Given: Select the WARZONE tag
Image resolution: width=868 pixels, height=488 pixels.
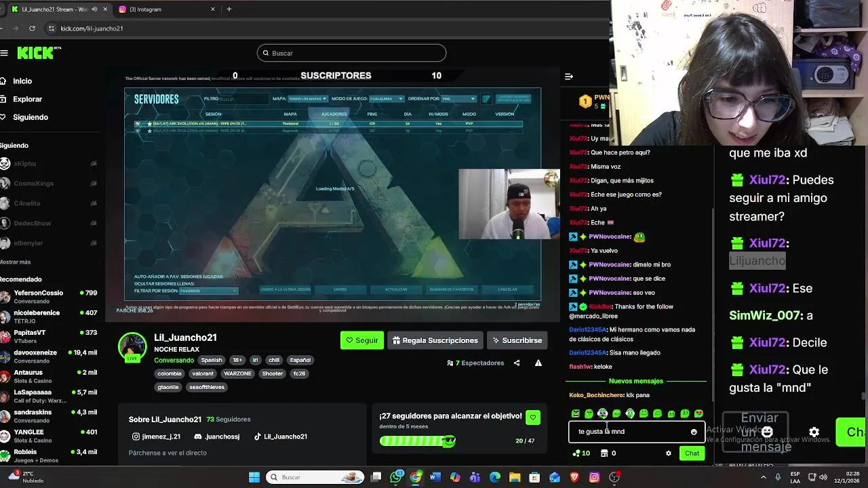Looking at the screenshot, I should [237, 373].
